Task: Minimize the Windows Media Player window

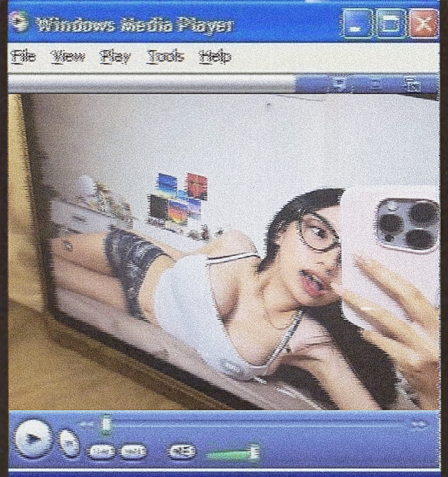Action: click(357, 24)
